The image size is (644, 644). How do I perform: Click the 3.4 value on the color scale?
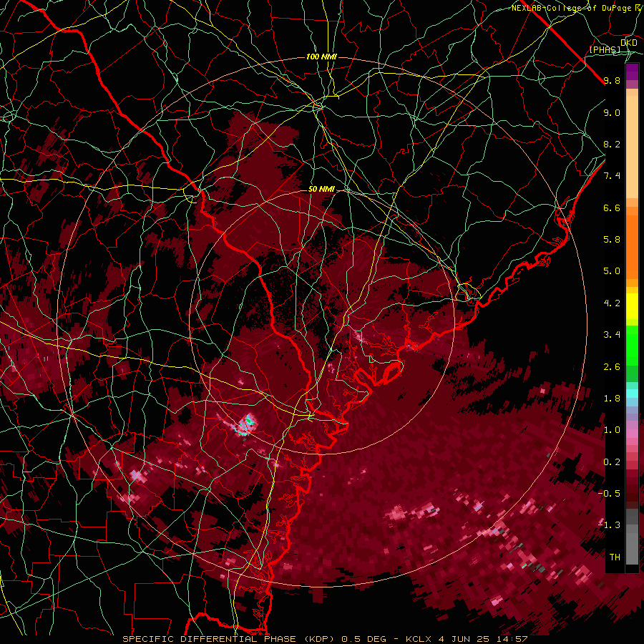(x=612, y=335)
